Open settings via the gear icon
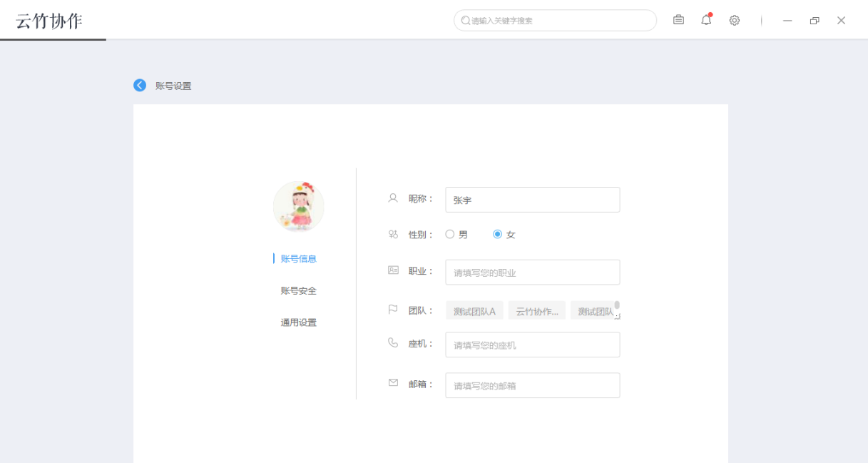This screenshot has height=463, width=868. click(x=734, y=20)
